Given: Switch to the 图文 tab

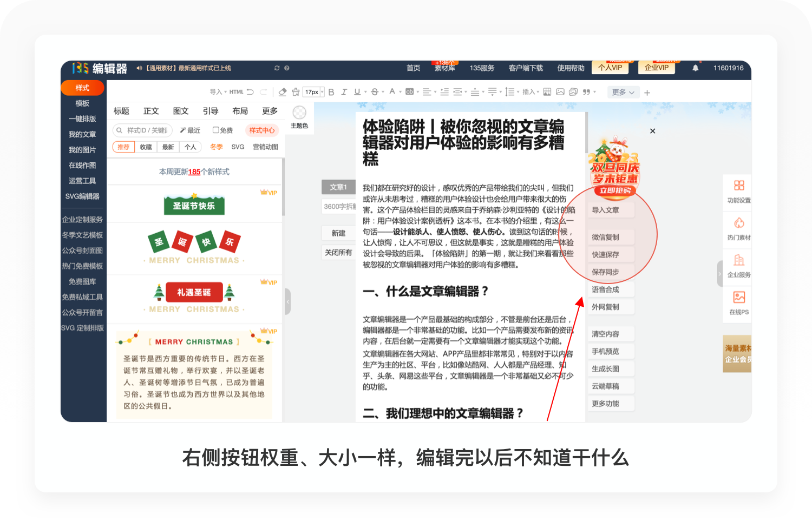Looking at the screenshot, I should click(x=181, y=111).
